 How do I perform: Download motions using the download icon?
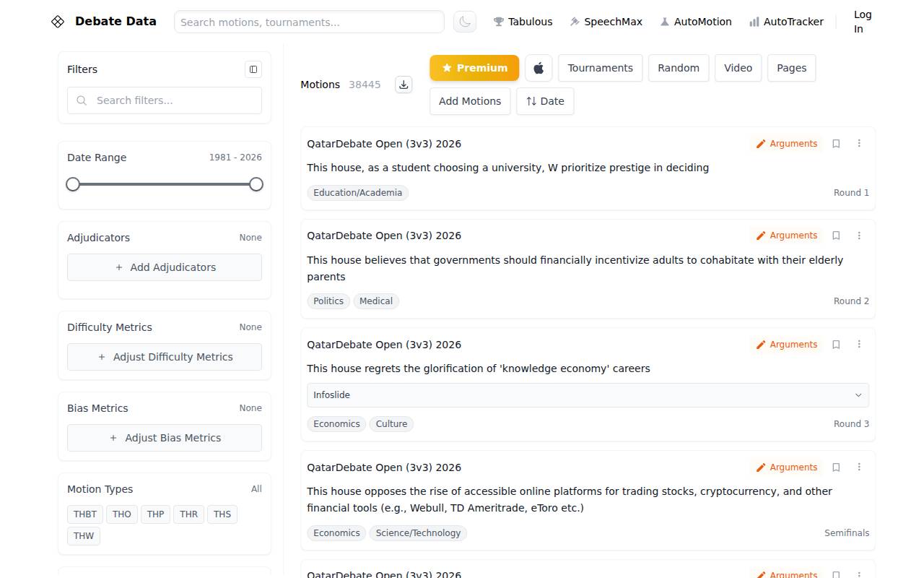tap(404, 85)
